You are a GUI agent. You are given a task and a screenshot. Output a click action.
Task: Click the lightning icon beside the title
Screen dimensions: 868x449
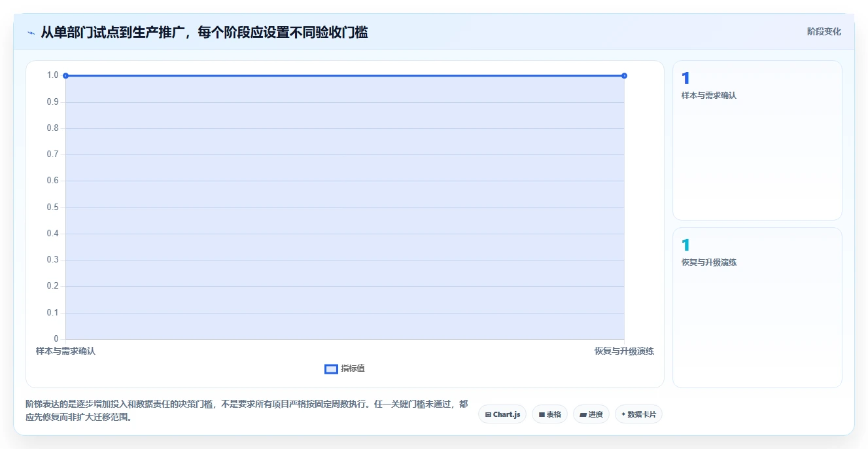(x=31, y=32)
